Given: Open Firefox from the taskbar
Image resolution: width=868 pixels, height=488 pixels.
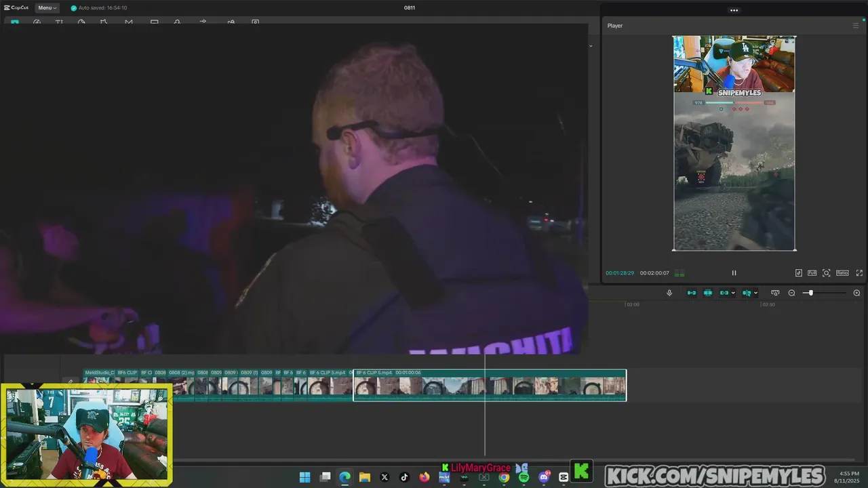Looking at the screenshot, I should 425,477.
